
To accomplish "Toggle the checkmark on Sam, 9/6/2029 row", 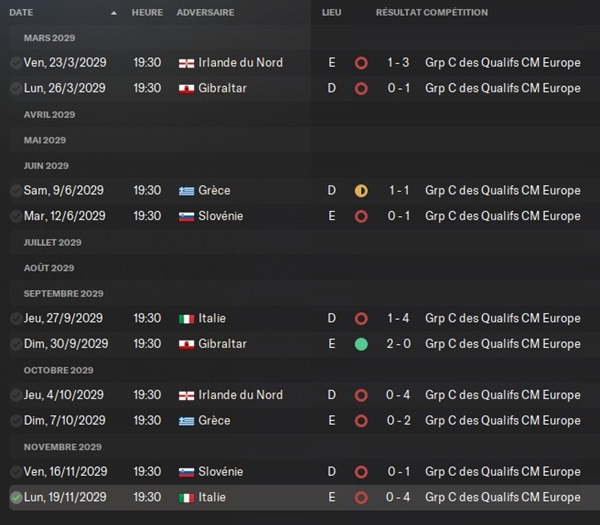I will tap(16, 191).
